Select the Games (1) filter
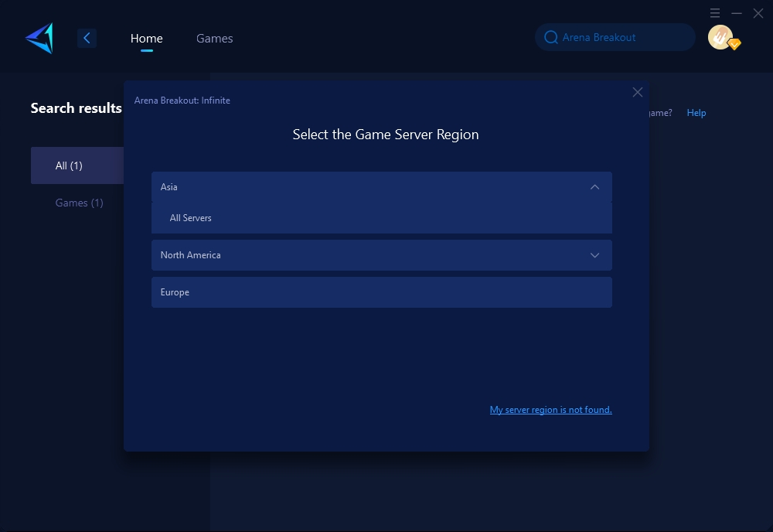 click(79, 203)
